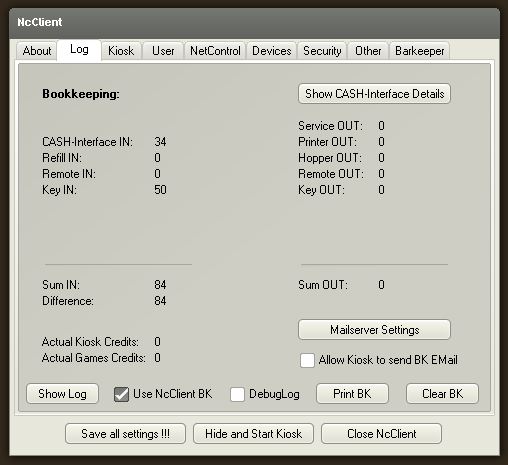508x465 pixels.
Task: Click Save all settings !!!
Action: coord(125,434)
